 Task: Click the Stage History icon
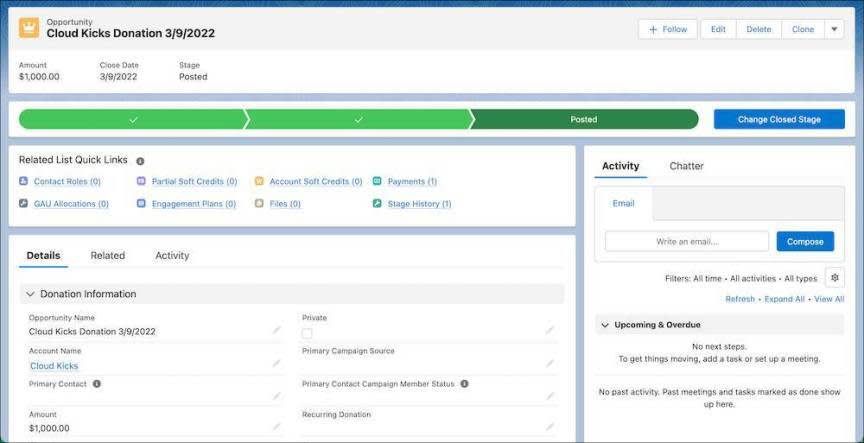[x=377, y=203]
